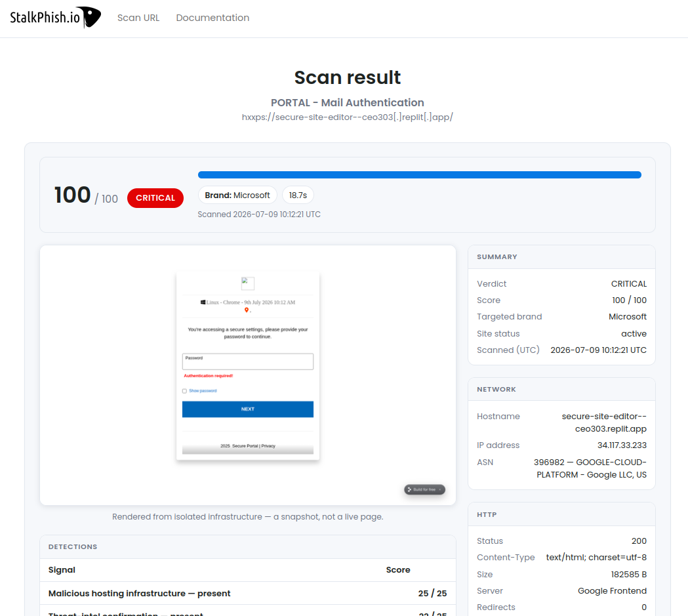
Task: Click the Targeted brand value Microsoft
Action: click(628, 317)
